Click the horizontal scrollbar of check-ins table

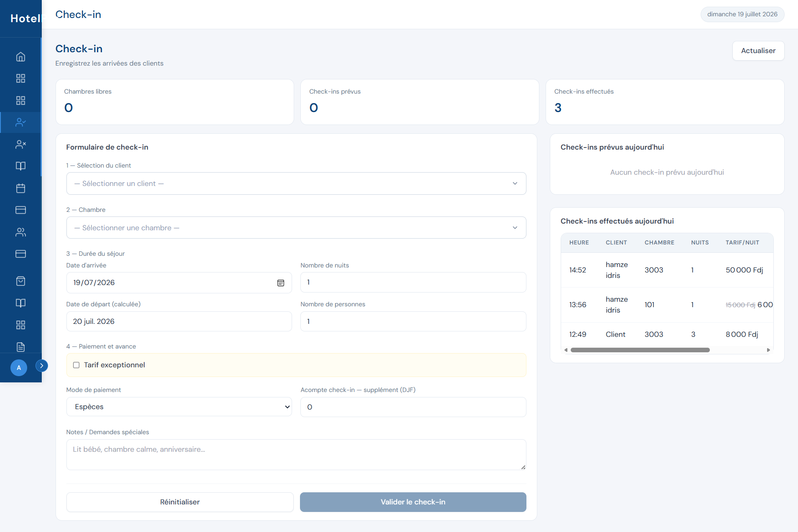pos(640,350)
